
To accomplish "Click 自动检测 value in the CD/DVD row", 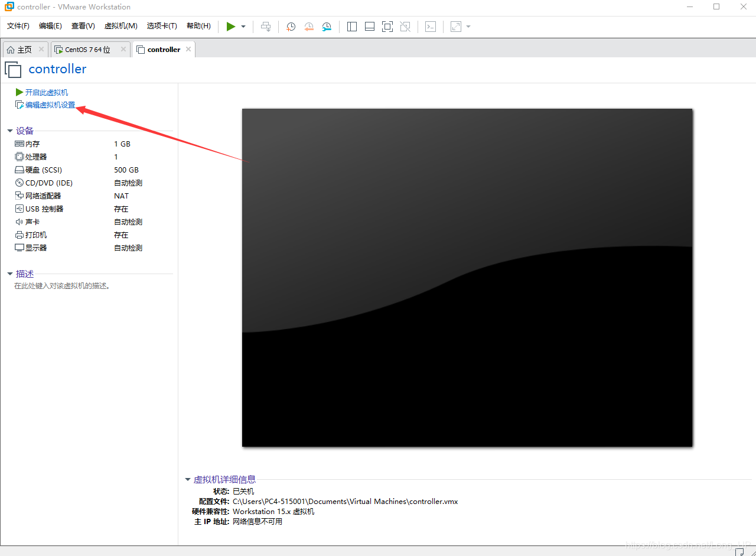I will tap(128, 183).
